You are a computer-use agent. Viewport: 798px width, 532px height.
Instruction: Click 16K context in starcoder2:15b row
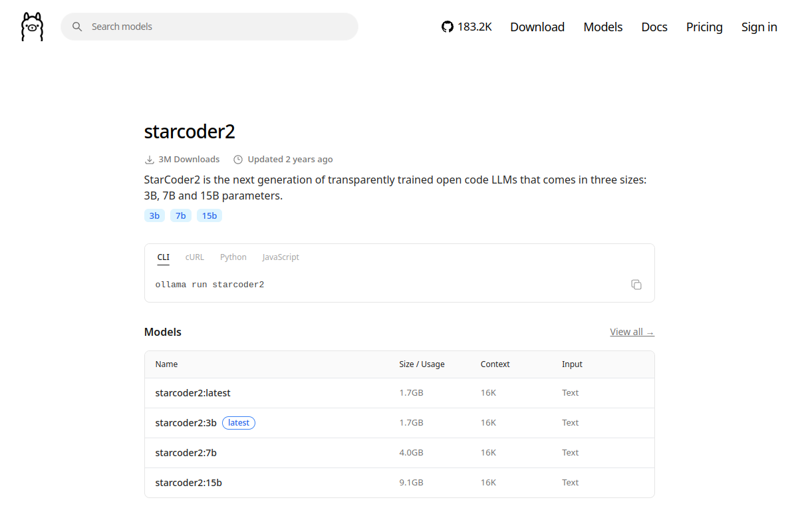click(488, 483)
